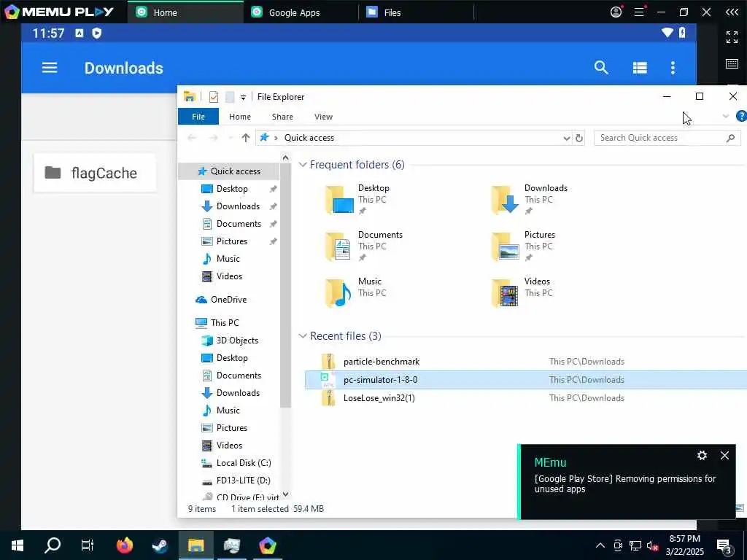Screen dimensions: 747x560
Task: Select 3D Objects under This PC
Action: 230,341
